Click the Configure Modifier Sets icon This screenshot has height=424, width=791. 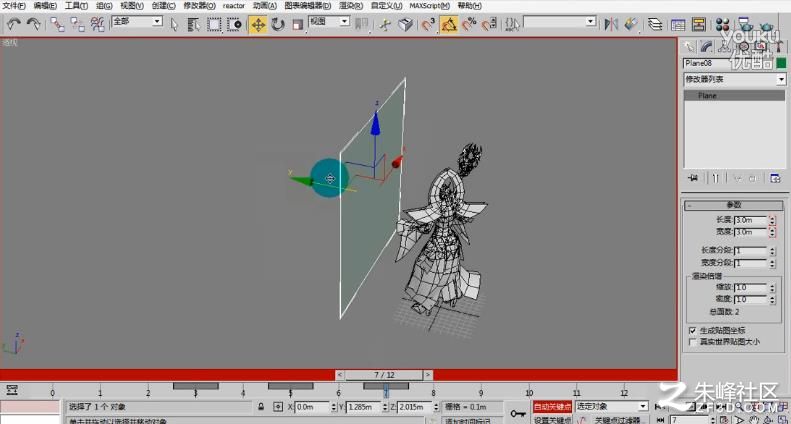coord(775,178)
